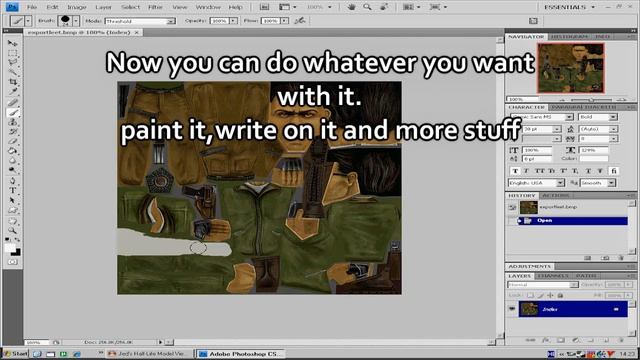Toggle Lock position in the Layers panel

coord(550,295)
